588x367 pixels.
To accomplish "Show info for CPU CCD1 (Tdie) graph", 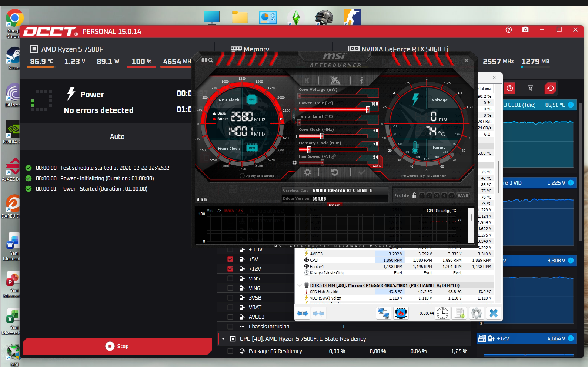I will click(571, 105).
